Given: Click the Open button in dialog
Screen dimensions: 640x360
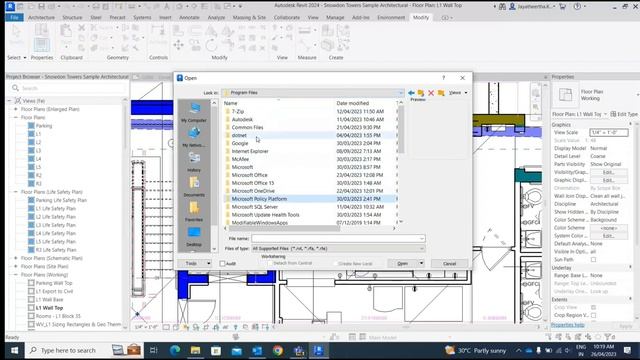Looking at the screenshot, I should [402, 264].
